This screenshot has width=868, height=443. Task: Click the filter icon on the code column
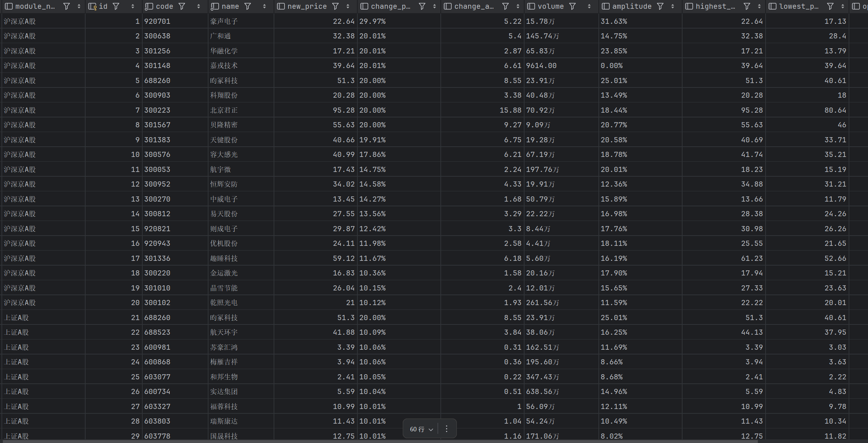point(182,6)
